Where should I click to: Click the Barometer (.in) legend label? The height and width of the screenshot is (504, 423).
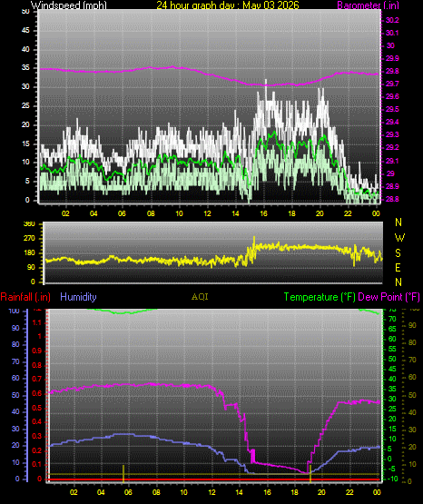[x=367, y=5]
